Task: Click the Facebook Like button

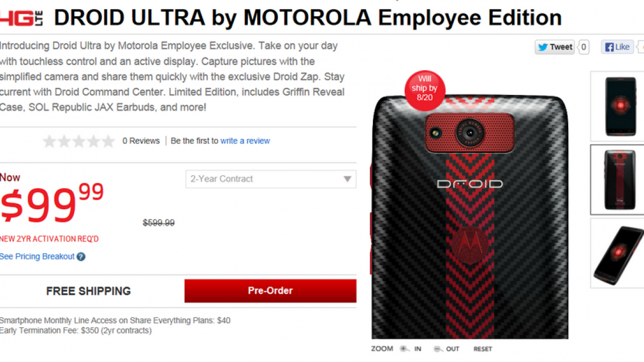Action: [x=617, y=47]
